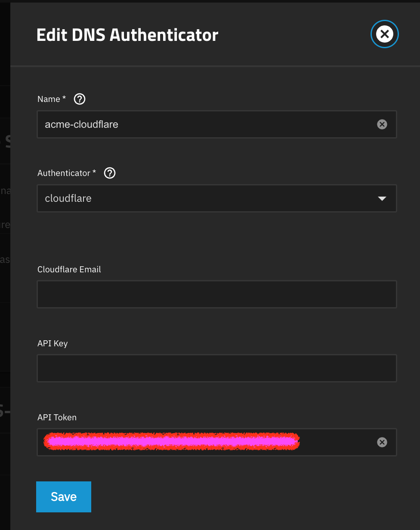Click the API Token label
Screen dimensions: 420x530
pyautogui.click(x=57, y=417)
